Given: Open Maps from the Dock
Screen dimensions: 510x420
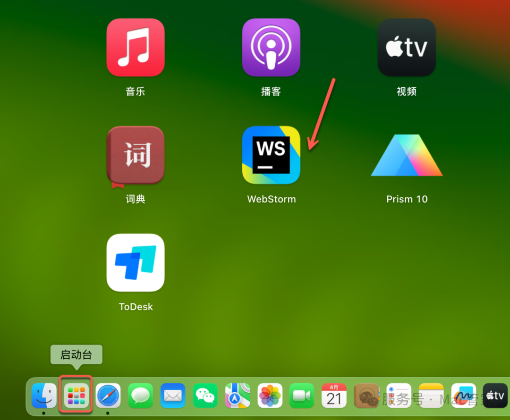Looking at the screenshot, I should [238, 395].
